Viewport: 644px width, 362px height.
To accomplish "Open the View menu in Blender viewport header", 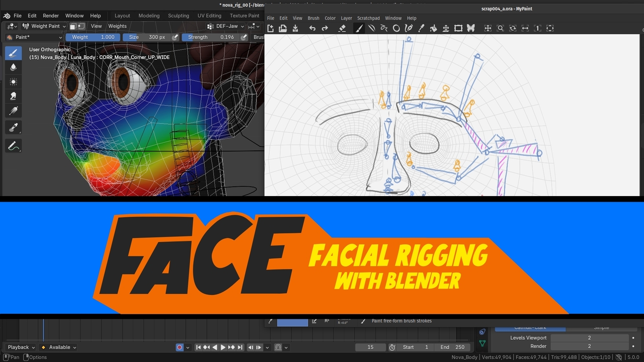I will coord(96,26).
